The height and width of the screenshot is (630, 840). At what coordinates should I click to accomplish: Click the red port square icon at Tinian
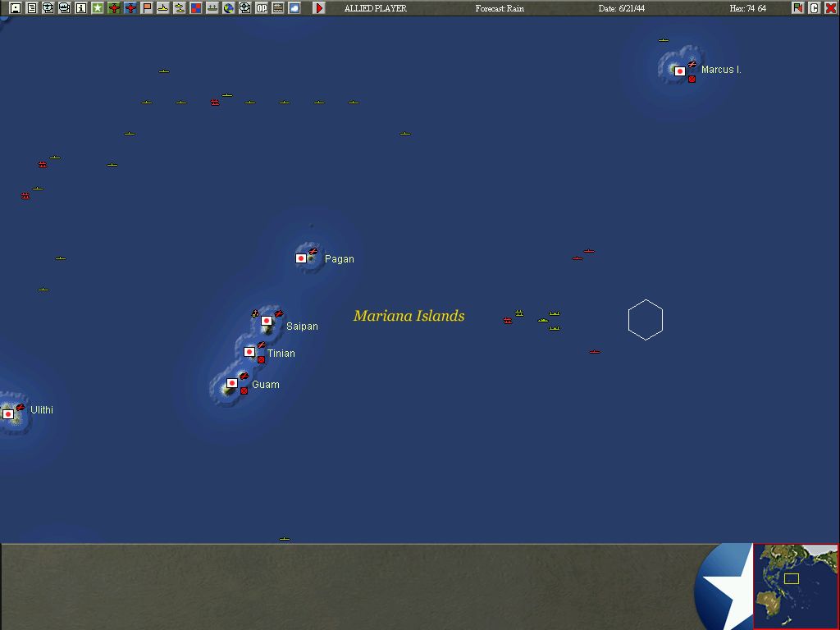click(x=262, y=360)
